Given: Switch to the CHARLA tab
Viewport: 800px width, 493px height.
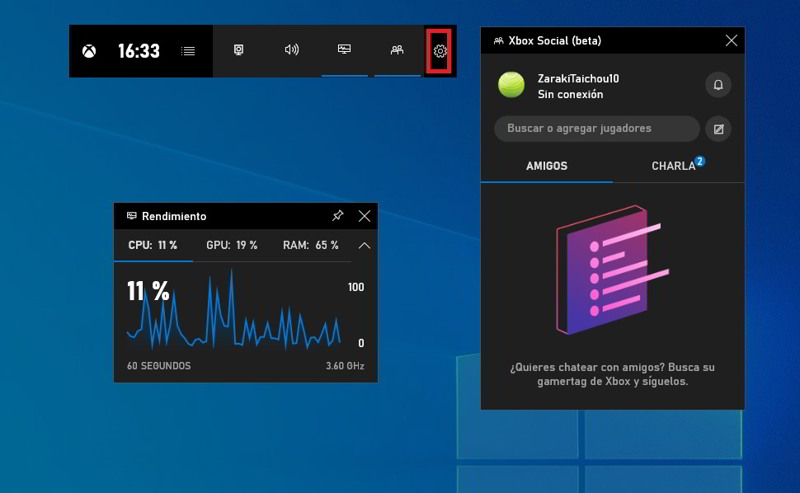Looking at the screenshot, I should tap(675, 166).
